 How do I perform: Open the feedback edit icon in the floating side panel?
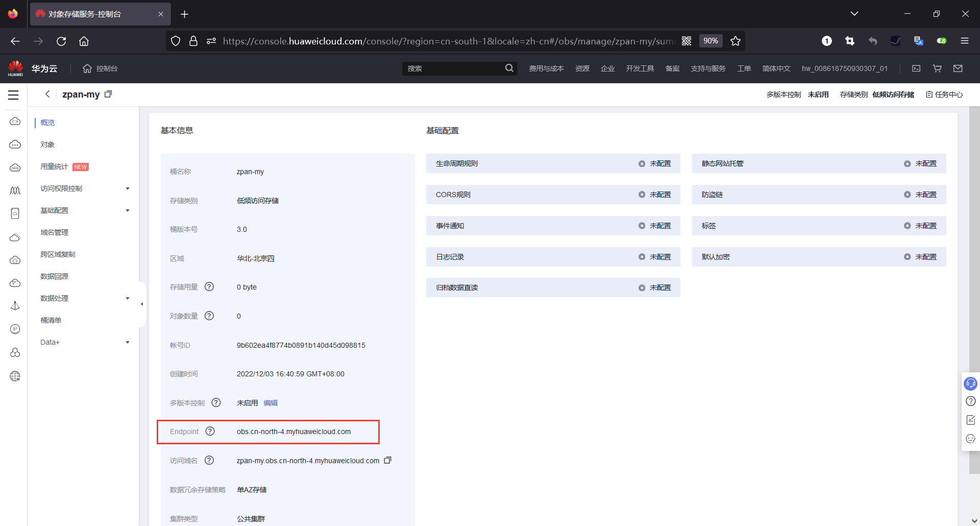971,420
